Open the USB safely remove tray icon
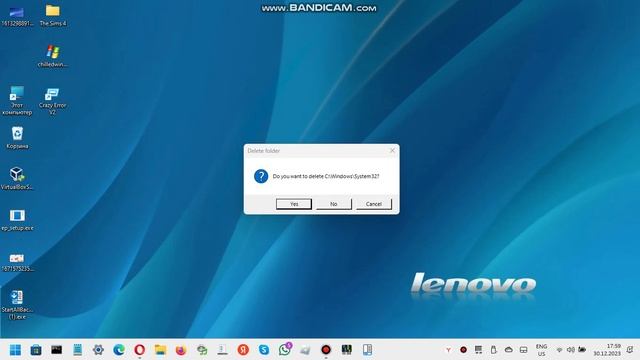 (493, 350)
